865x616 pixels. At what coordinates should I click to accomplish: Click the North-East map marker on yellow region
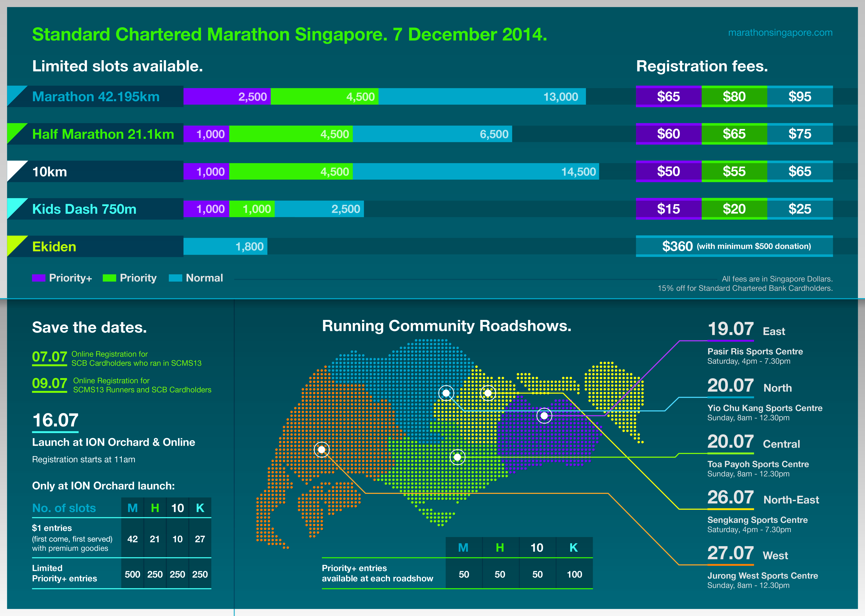tap(488, 393)
